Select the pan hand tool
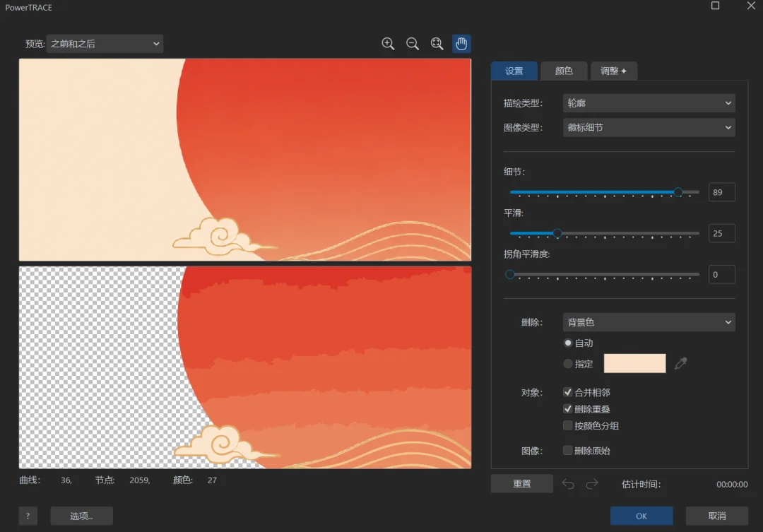The image size is (763, 532). (x=461, y=44)
